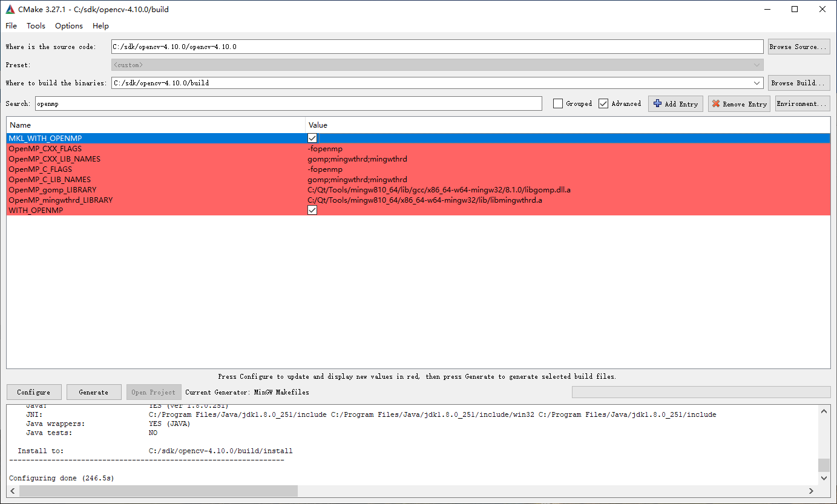This screenshot has width=837, height=504.
Task: Click the libgomp.dll.a path value
Action: click(x=439, y=189)
